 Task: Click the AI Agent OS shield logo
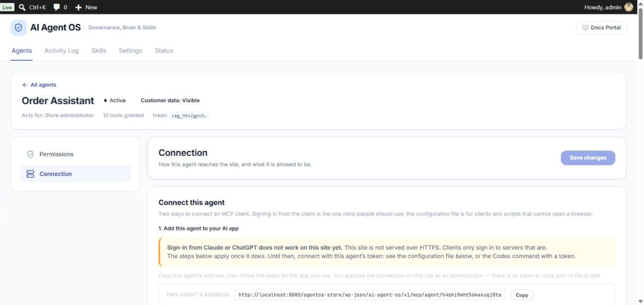19,28
